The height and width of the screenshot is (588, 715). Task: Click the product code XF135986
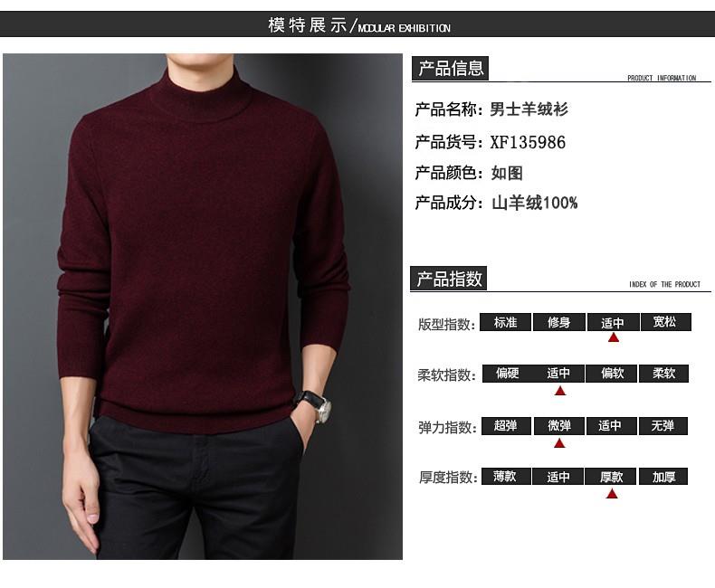(x=528, y=142)
